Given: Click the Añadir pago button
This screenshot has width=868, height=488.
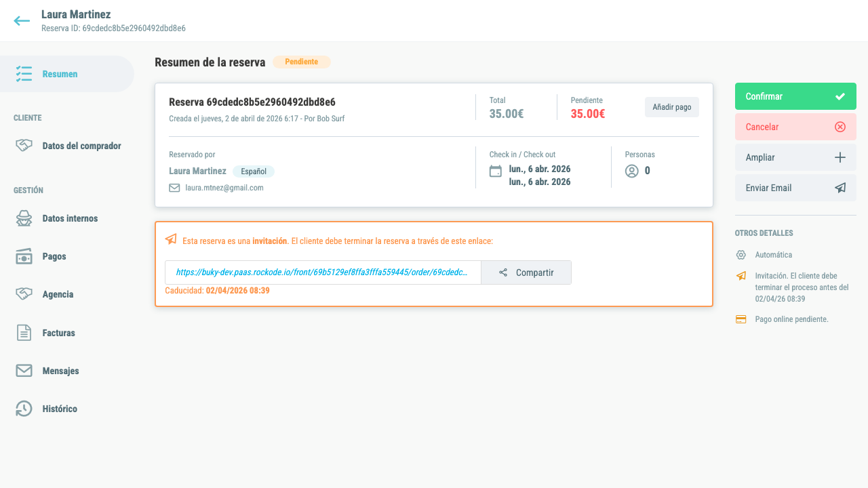Looking at the screenshot, I should coord(671,107).
